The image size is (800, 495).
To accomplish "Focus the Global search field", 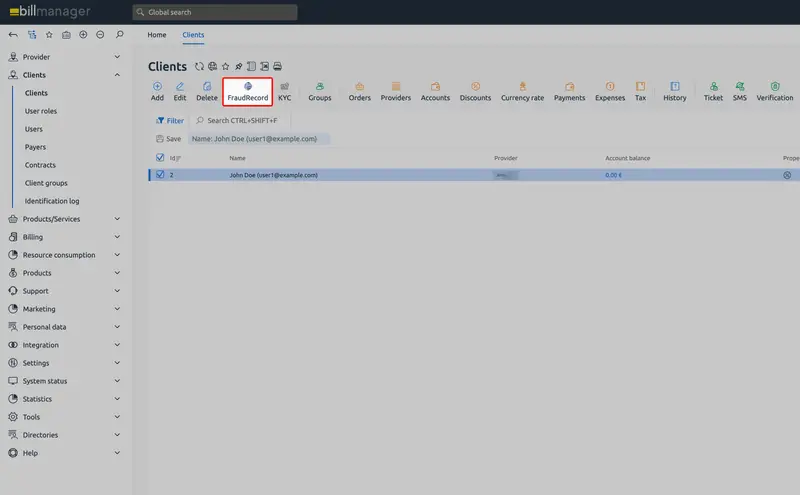I will [x=215, y=12].
